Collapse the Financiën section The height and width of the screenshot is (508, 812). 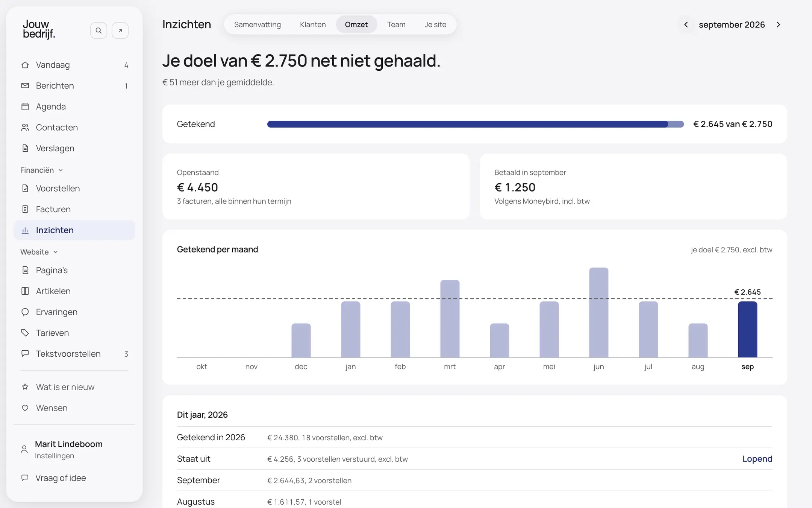pyautogui.click(x=41, y=170)
